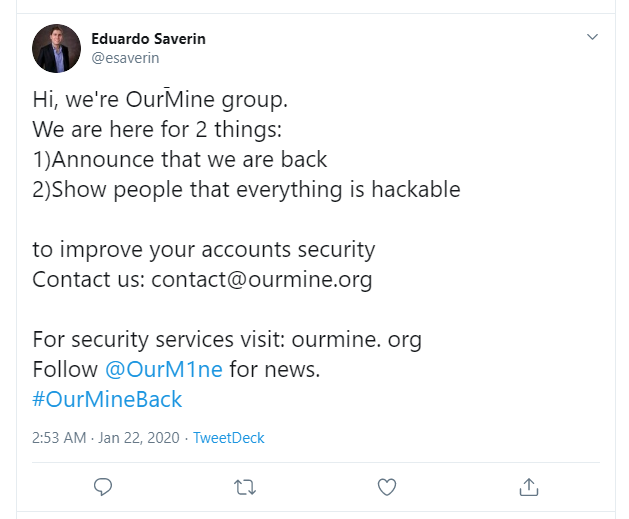Click the "for news." text after the mention

coord(275,369)
